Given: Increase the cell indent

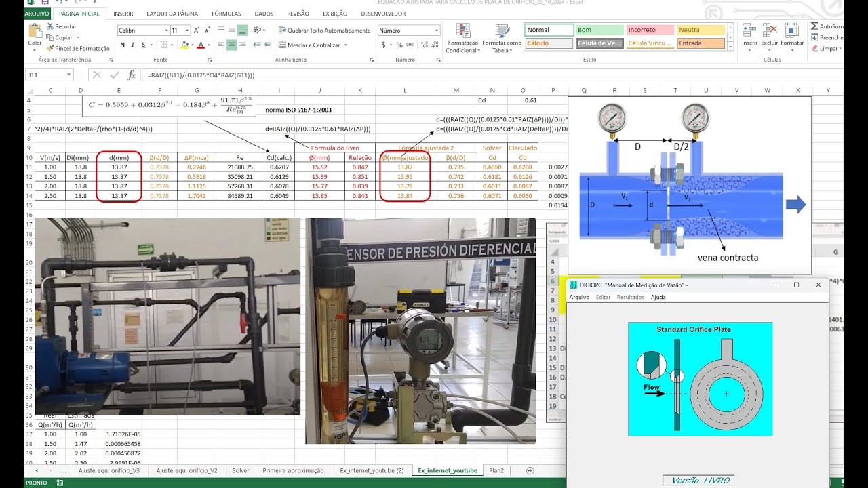Looking at the screenshot, I should pos(267,45).
